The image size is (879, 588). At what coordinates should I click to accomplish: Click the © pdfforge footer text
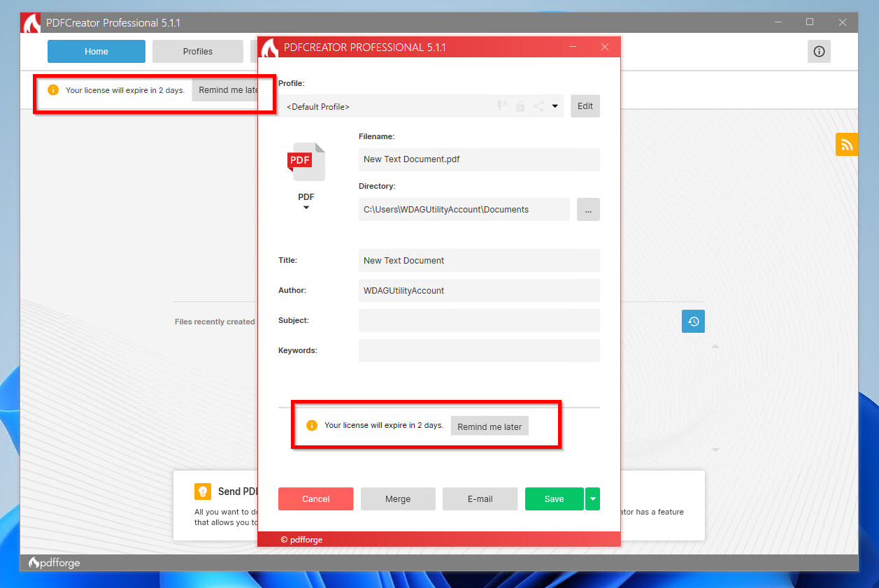301,540
